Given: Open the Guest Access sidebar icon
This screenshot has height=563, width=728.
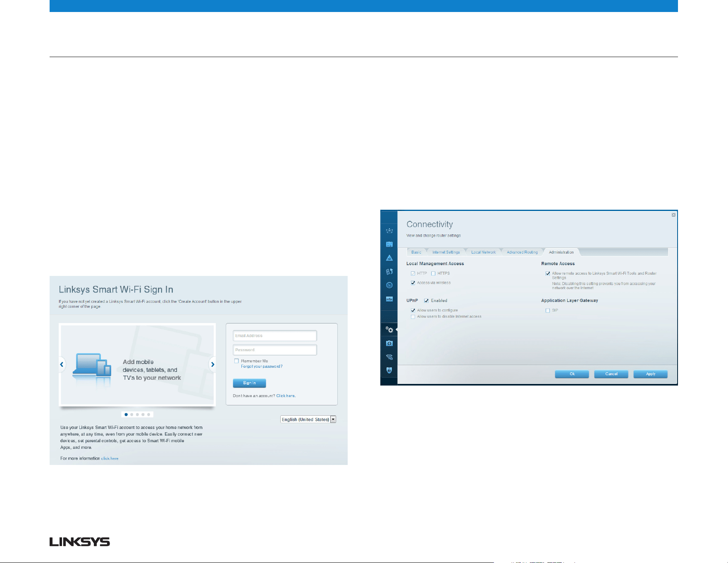Looking at the screenshot, I should pyautogui.click(x=389, y=244).
